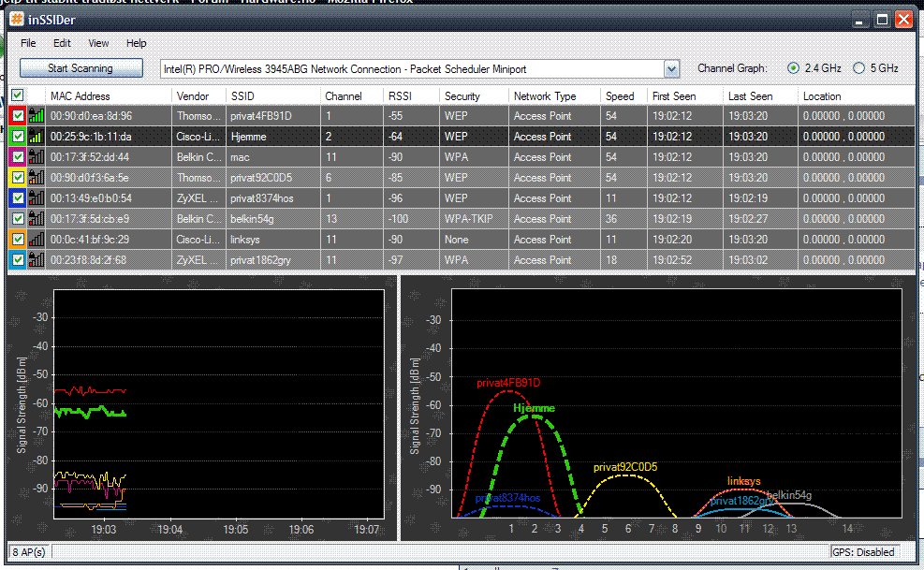924x570 pixels.
Task: Click the inSSIDer app icon in title bar
Action: click(17, 19)
